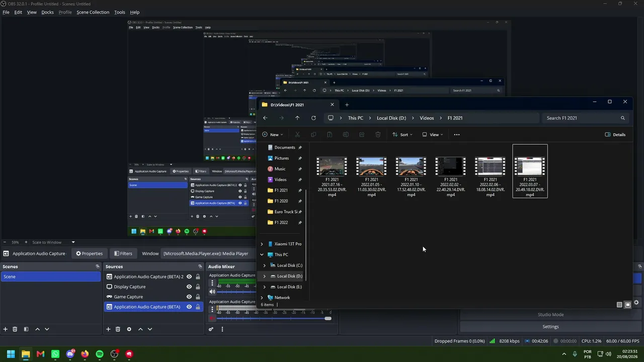644x362 pixels.
Task: Click the gear icon in OBS Controls dock
Action: tap(636, 303)
